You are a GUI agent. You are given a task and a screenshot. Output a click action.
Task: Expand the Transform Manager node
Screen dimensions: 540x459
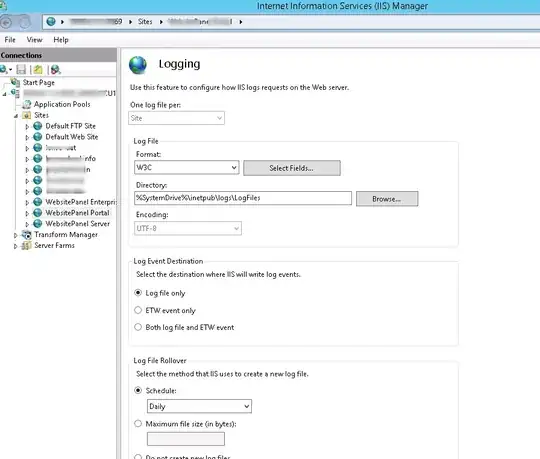(15, 236)
